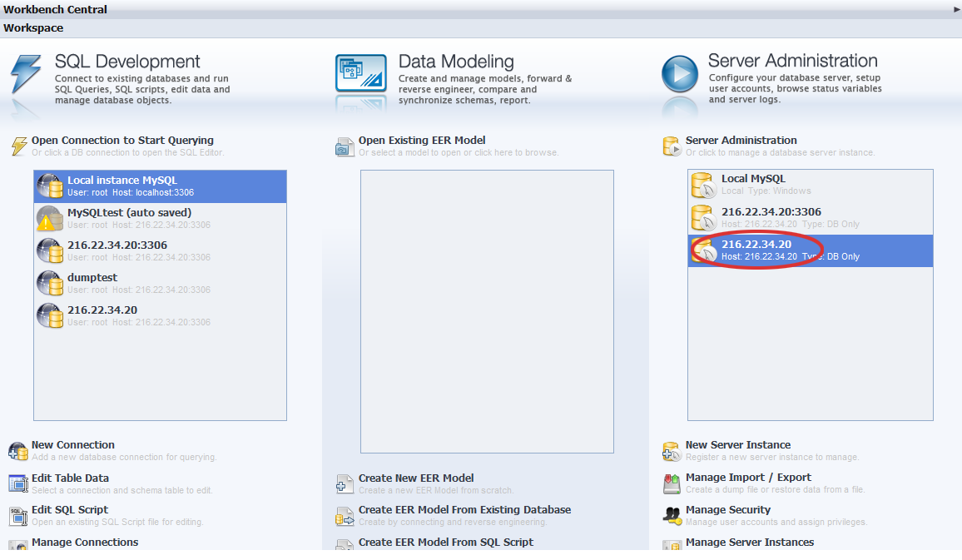Select the 216.22.34.20 SQL connection row
Screen dimensions: 962x560
point(160,316)
